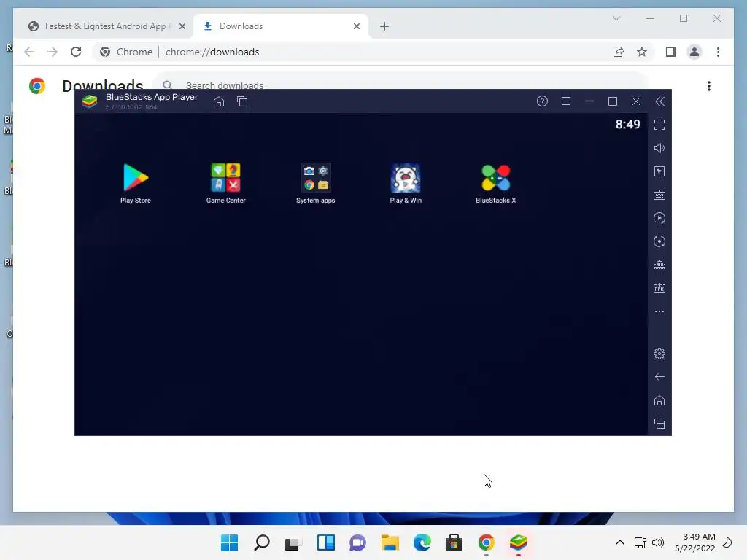
Task: Show hidden system tray icons
Action: tap(620, 542)
